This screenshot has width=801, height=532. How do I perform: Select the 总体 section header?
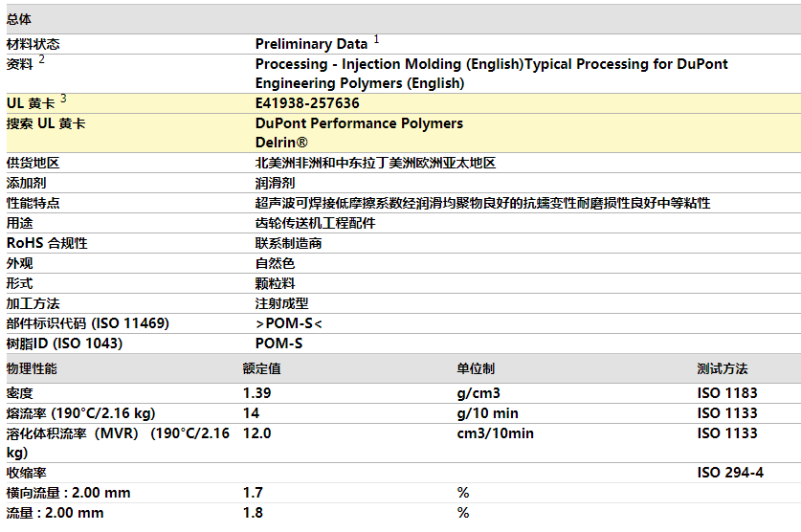pyautogui.click(x=19, y=19)
